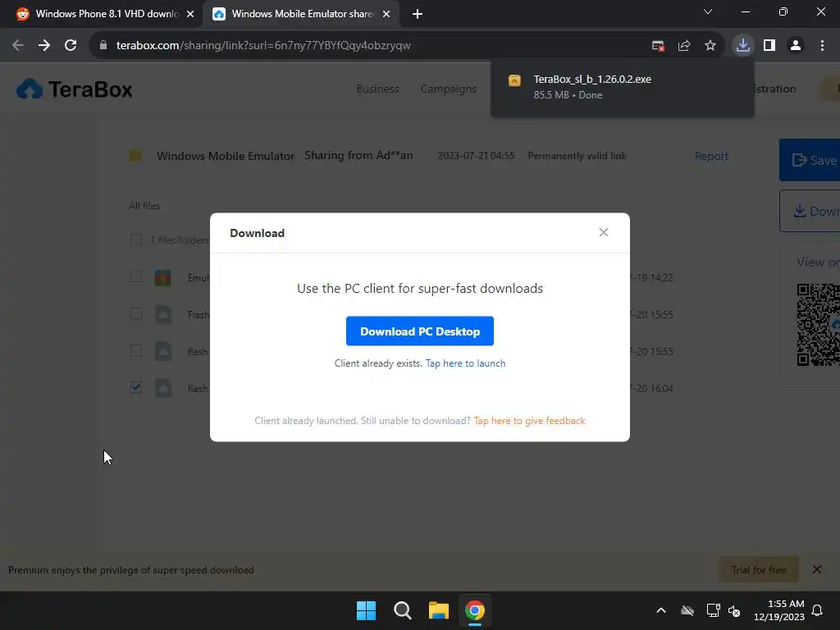This screenshot has width=840, height=630.
Task: Show hidden system tray icons
Action: pos(661,610)
